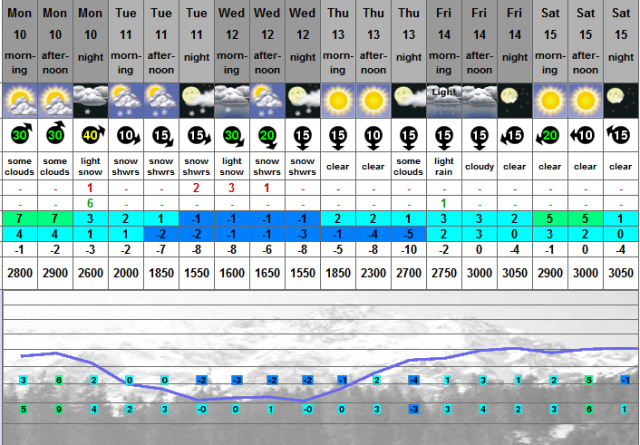This screenshot has width=640, height=445.
Task: Select the Tuesday night moon and snow icon
Action: (197, 101)
